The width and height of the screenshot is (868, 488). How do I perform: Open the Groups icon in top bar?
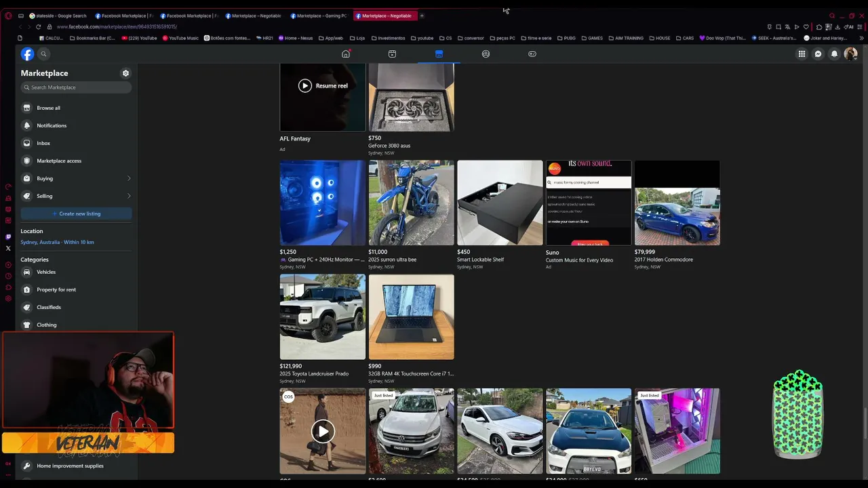point(486,54)
